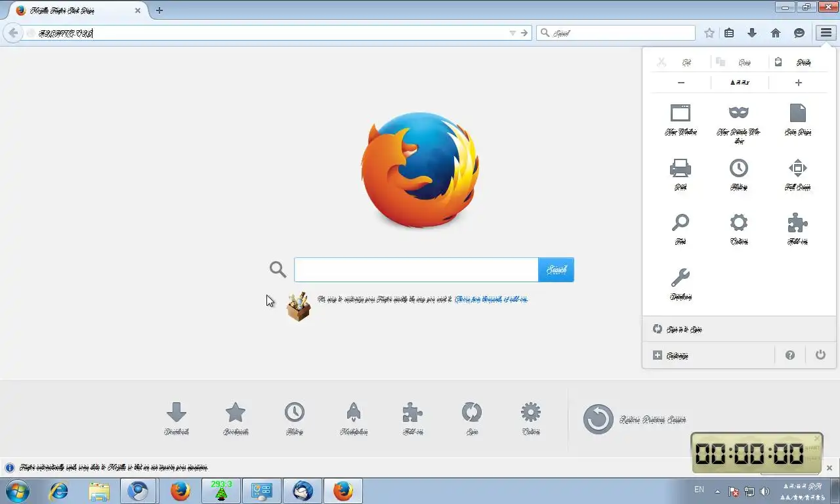Screen dimensions: 840x504
Task: Show hidden system tray icons arrow
Action: coord(717,491)
